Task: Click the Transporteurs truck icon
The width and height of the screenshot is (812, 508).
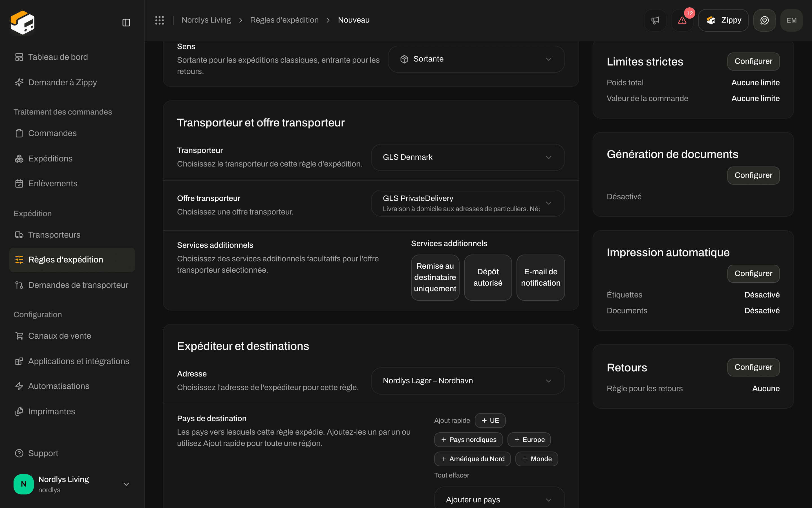Action: click(19, 235)
